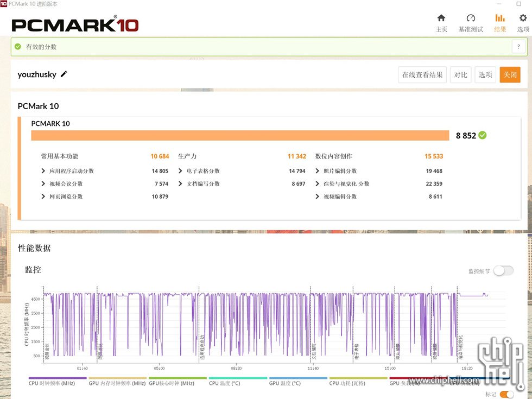The image size is (532, 399).
Task: Expand 视频会议分数 row
Action: pos(43,183)
